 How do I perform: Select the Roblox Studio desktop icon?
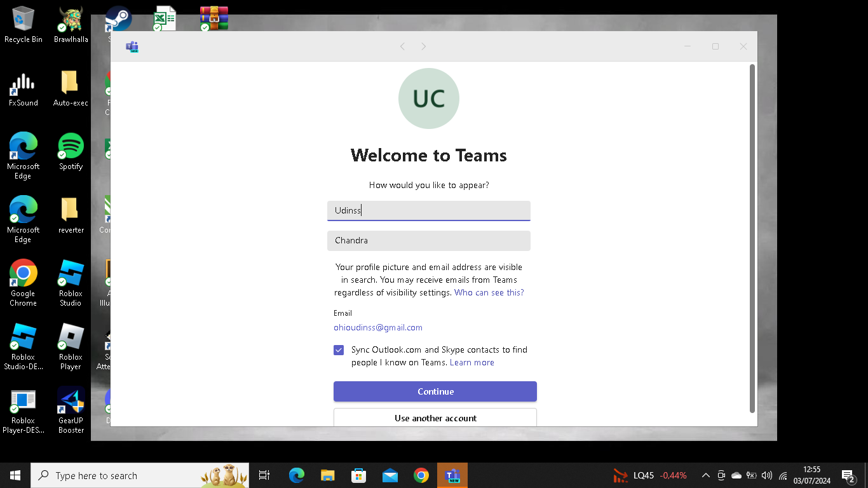[x=71, y=283]
